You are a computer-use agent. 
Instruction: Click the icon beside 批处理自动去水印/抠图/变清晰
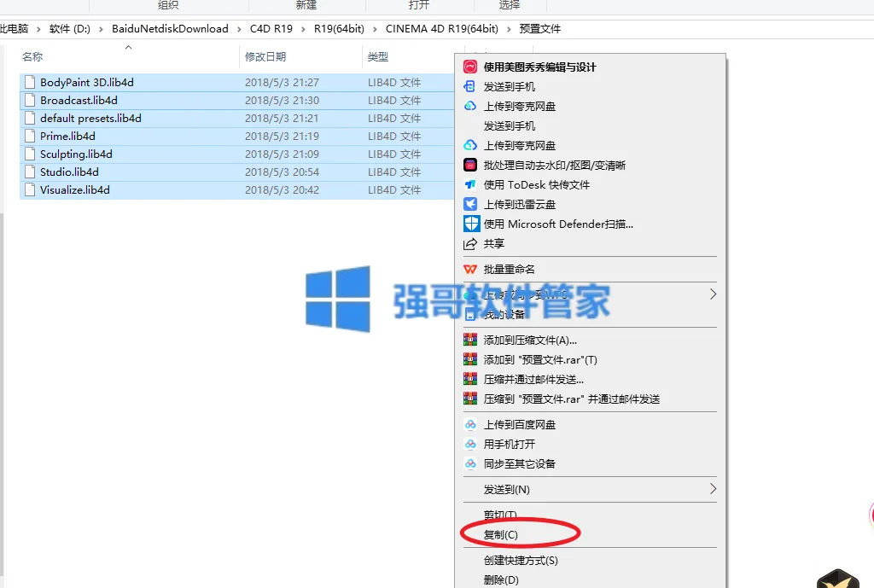470,165
